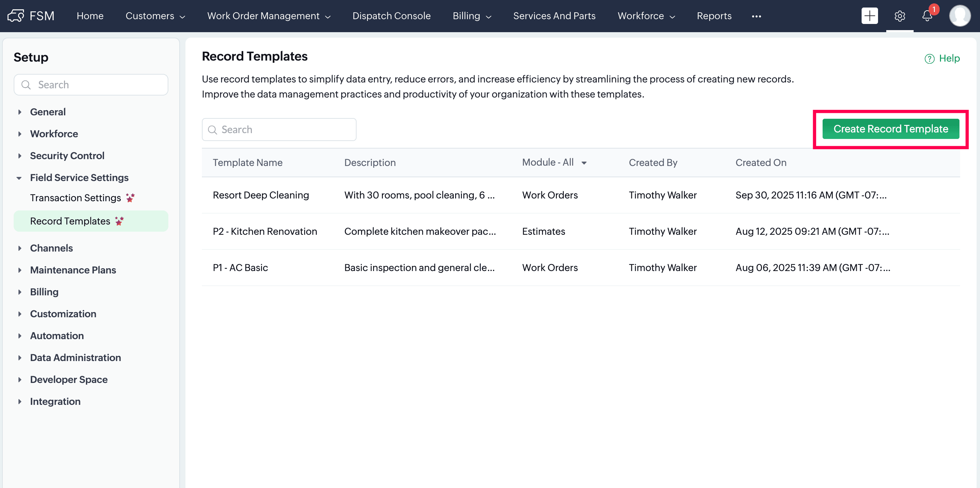Screen dimensions: 980x488
Task: Click the Help question mark icon
Action: tap(929, 59)
